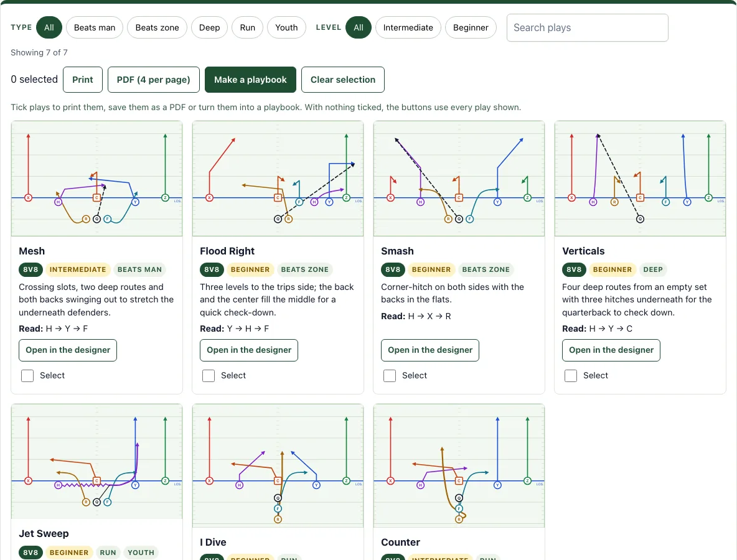
Task: Filter plays by Beats man
Action: 95,28
